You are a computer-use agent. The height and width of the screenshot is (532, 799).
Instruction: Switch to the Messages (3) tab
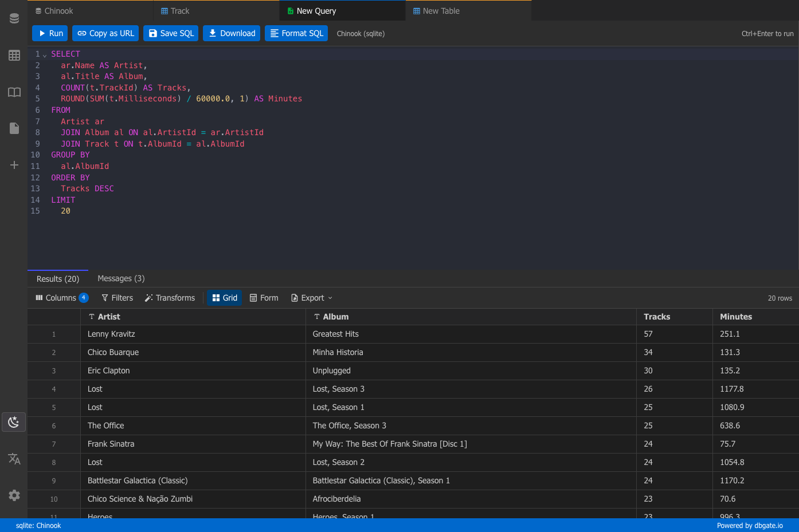point(121,278)
